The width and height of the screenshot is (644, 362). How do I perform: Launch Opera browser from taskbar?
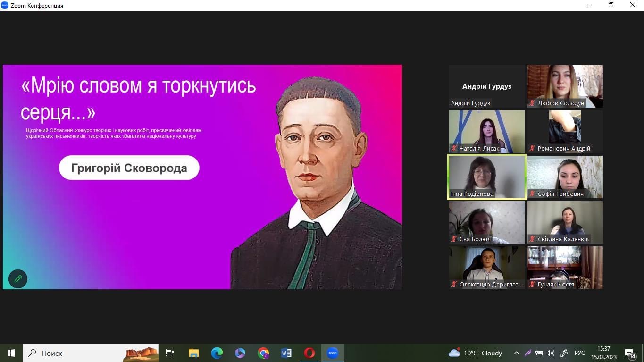point(309,353)
